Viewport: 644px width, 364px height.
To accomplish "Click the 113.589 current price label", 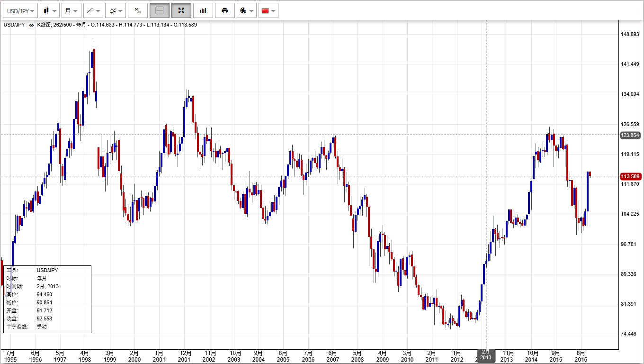I will (630, 176).
